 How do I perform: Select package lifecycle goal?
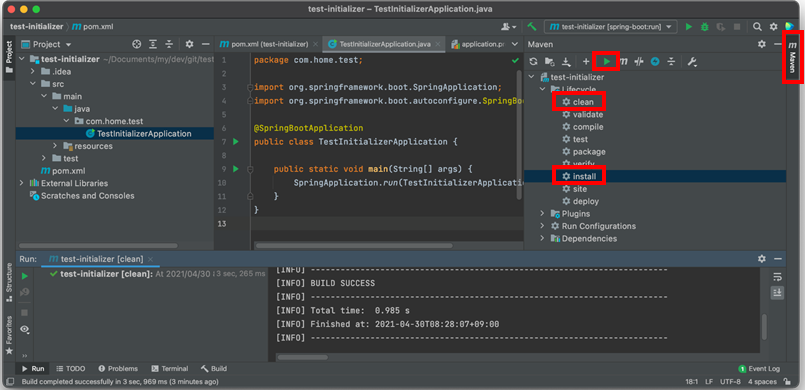589,152
